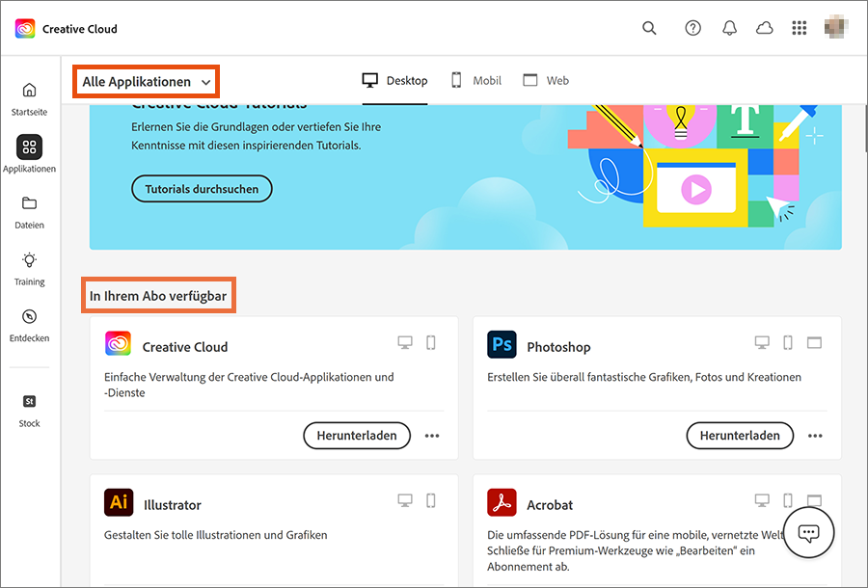
Task: Open Entdecken compass in sidebar
Action: coord(29,324)
